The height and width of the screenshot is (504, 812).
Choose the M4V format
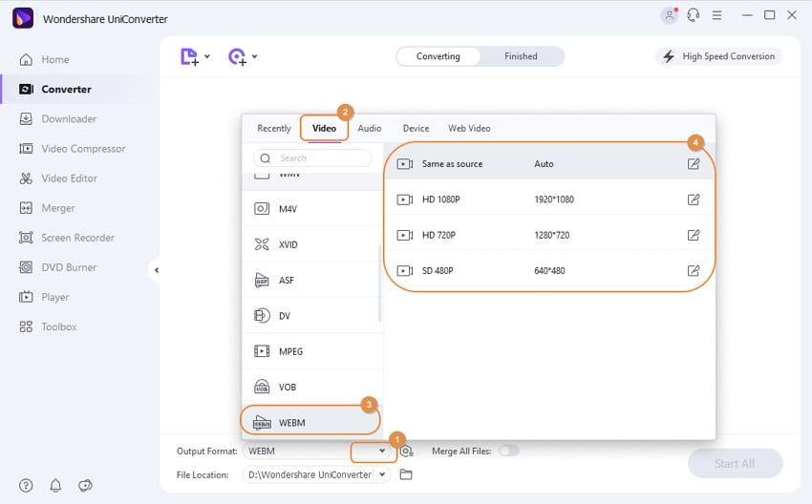tap(312, 208)
